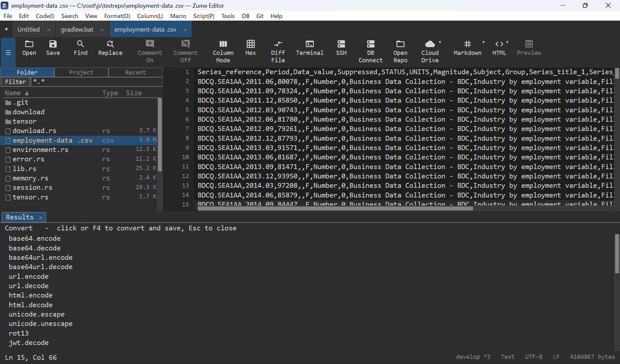Click the Filter button
The image size is (620, 364).
[15, 82]
